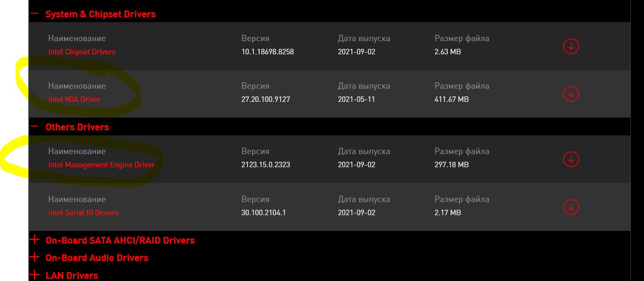
Task: Click download icon for Intel VGA Driver
Action: point(571,93)
